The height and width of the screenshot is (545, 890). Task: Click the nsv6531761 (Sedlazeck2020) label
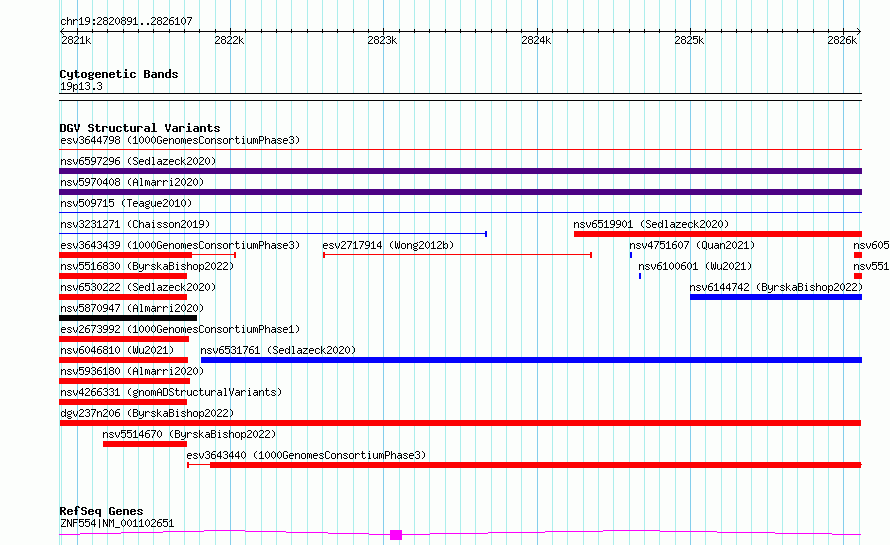(x=278, y=350)
